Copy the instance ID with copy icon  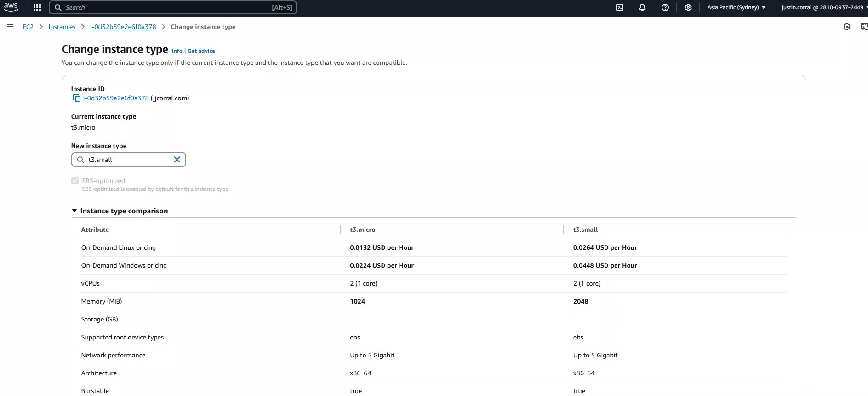click(77, 98)
